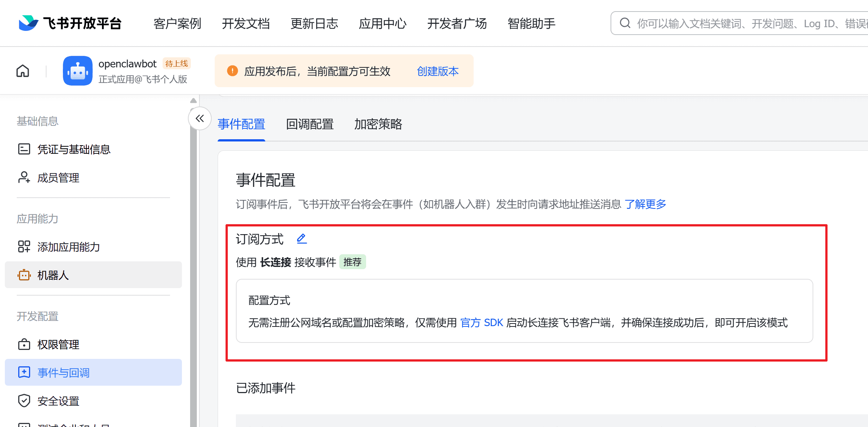Click the openclawbot robot app avatar
The width and height of the screenshot is (868, 427).
point(78,71)
